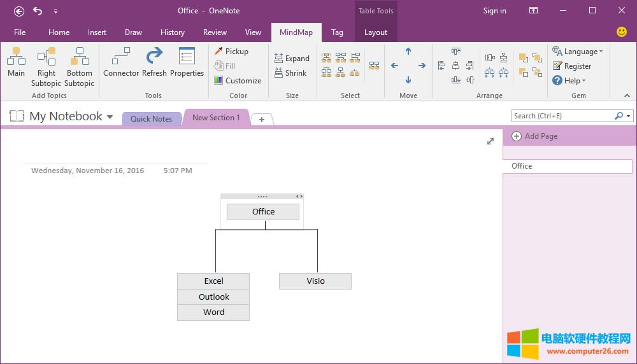Switch to the Insert ribbon tab
The image size is (637, 364).
97,32
